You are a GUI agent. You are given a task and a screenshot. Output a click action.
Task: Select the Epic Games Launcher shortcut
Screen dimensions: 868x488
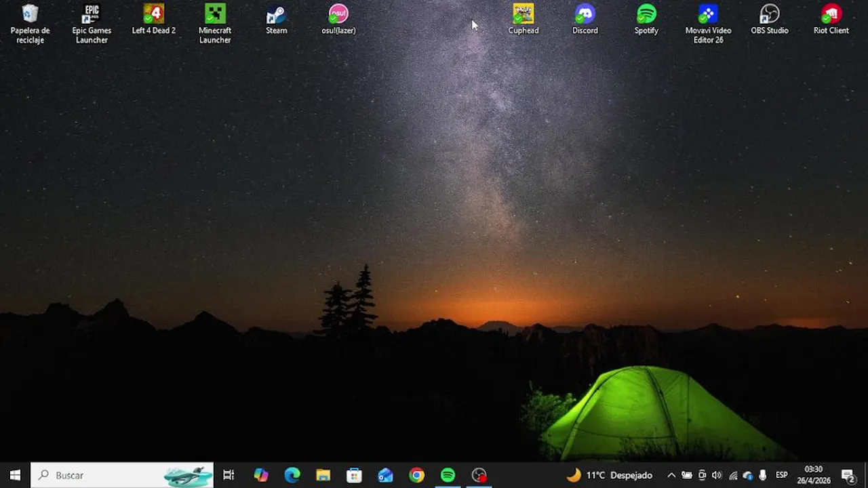tap(92, 24)
